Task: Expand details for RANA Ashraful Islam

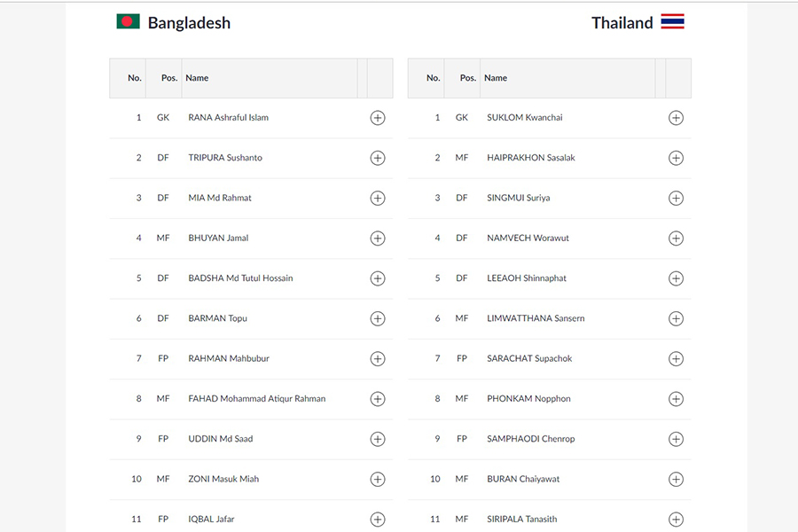Action: tap(377, 118)
